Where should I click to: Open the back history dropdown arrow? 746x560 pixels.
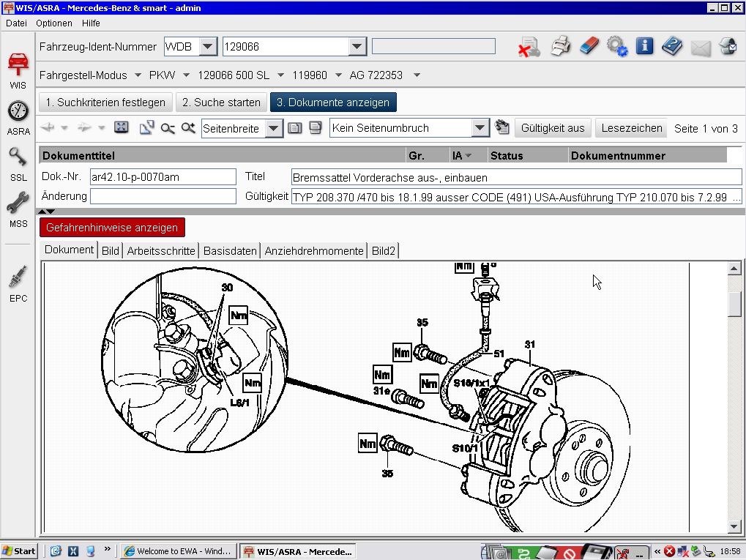coord(64,127)
